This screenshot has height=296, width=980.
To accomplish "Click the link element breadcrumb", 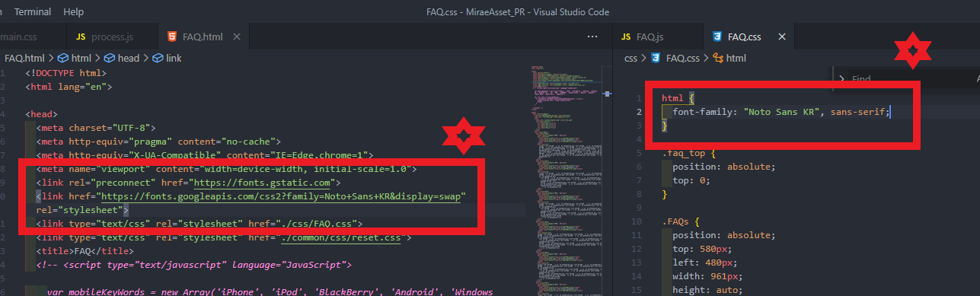I will [167, 58].
